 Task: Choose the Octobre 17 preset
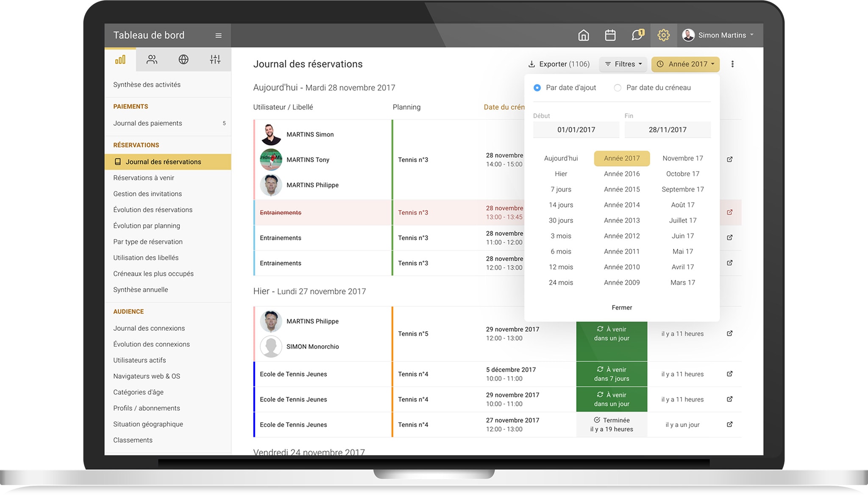coord(682,174)
